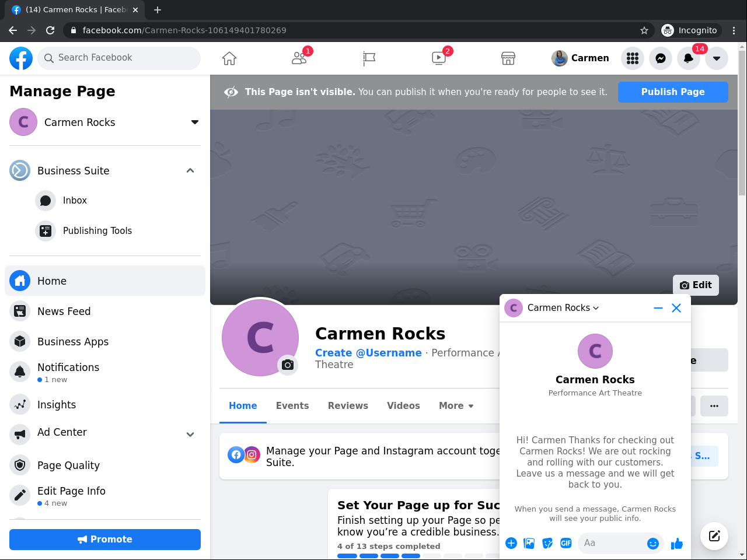Open the emoji picker in chat
Image resolution: width=747 pixels, height=560 pixels.
pos(653,544)
